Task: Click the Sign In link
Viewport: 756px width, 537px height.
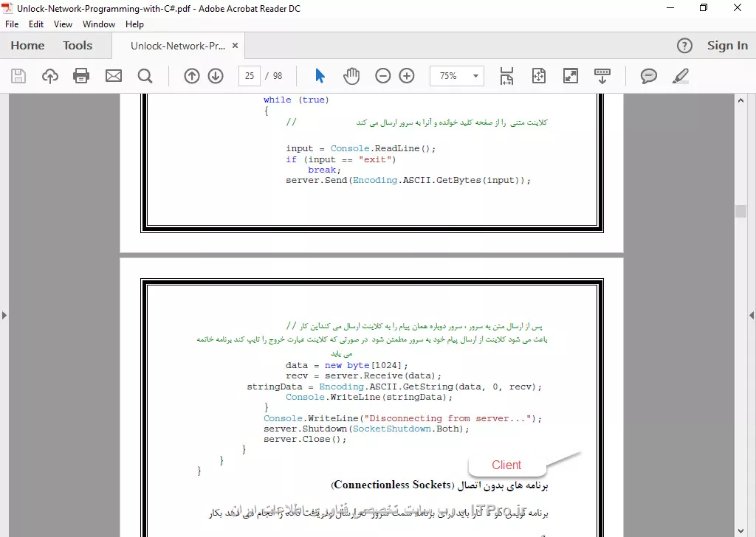Action: 727,45
